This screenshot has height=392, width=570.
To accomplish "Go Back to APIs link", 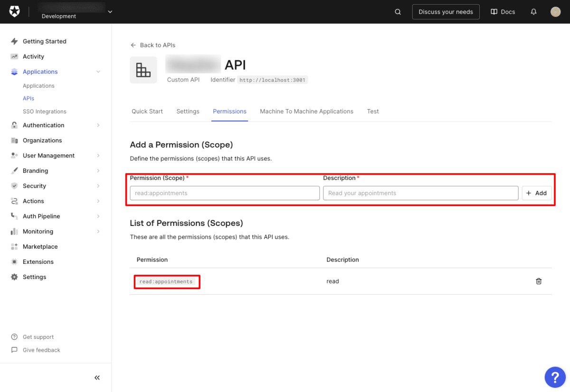I will coord(153,45).
